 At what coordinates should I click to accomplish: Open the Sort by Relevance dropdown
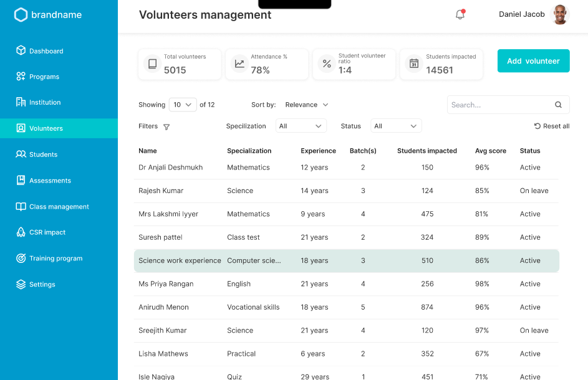307,105
